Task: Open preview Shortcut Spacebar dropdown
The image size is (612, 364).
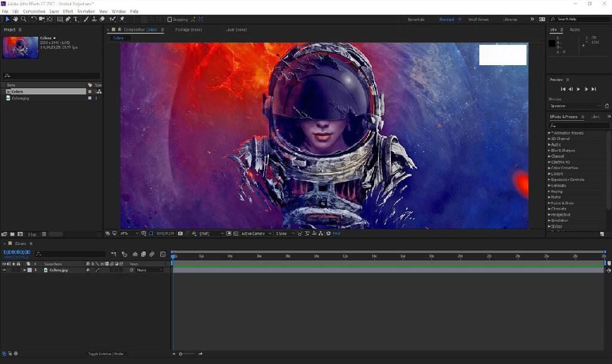Action: point(576,106)
